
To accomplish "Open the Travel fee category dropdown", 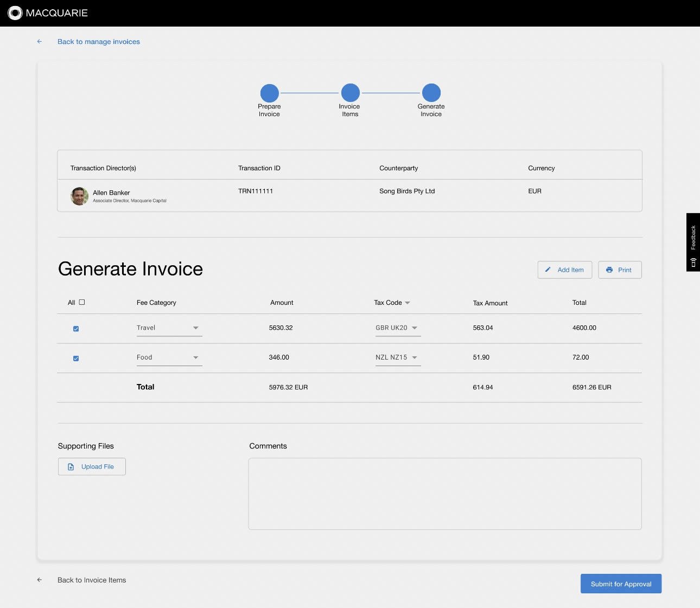I will pos(169,328).
